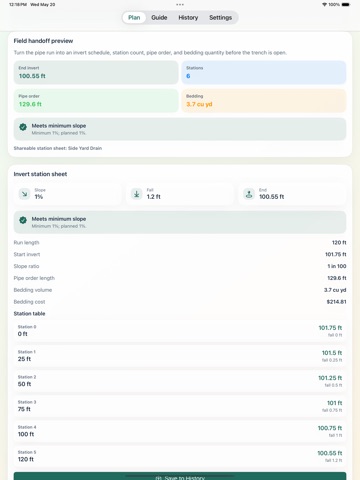Tap the Bedding cost $214.81 row
Viewport: 360px width, 480px height.
180,302
